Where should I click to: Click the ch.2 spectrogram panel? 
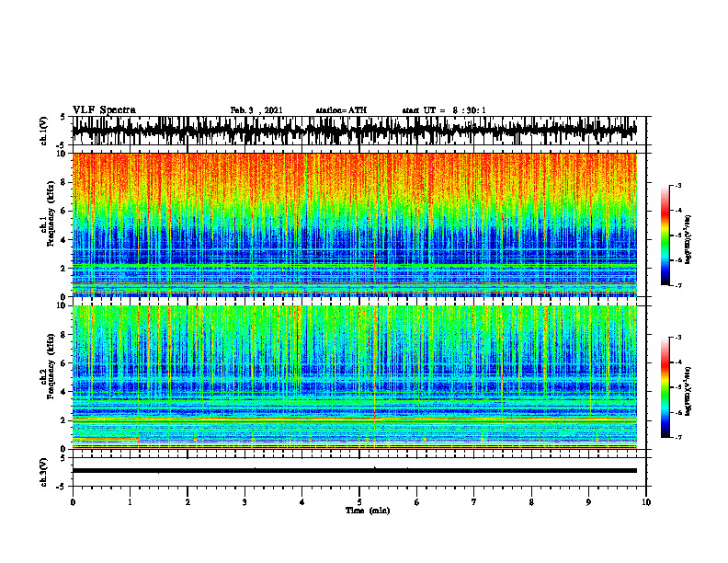pyautogui.click(x=354, y=377)
